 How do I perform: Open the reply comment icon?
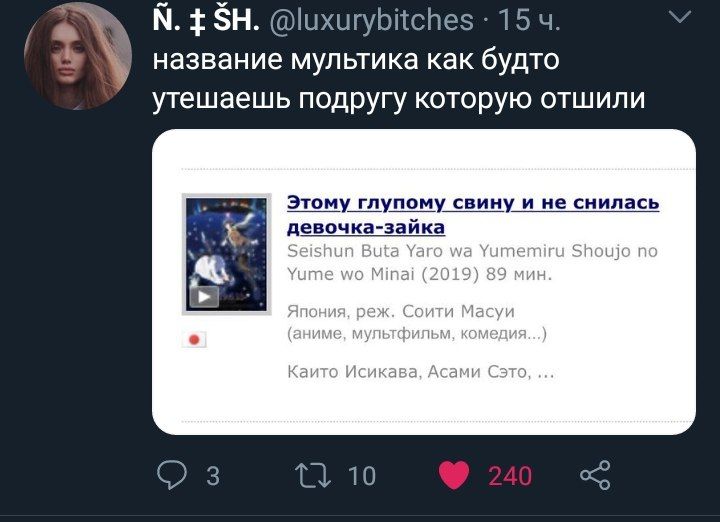[172, 475]
